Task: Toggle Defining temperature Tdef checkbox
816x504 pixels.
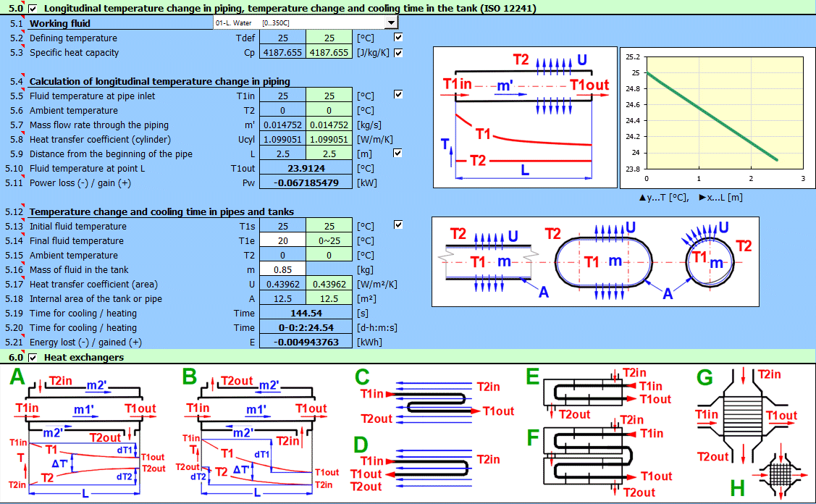Action: 398,37
